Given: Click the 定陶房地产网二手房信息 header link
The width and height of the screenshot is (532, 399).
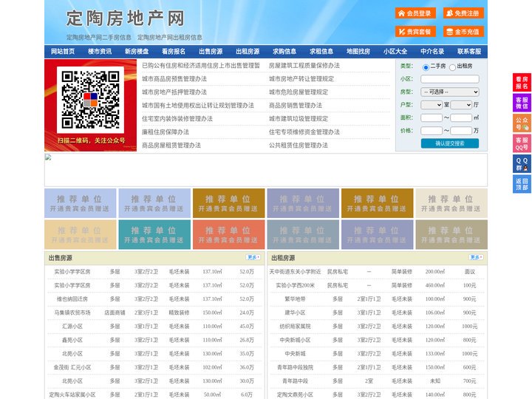Looking at the screenshot, I should coord(99,38).
